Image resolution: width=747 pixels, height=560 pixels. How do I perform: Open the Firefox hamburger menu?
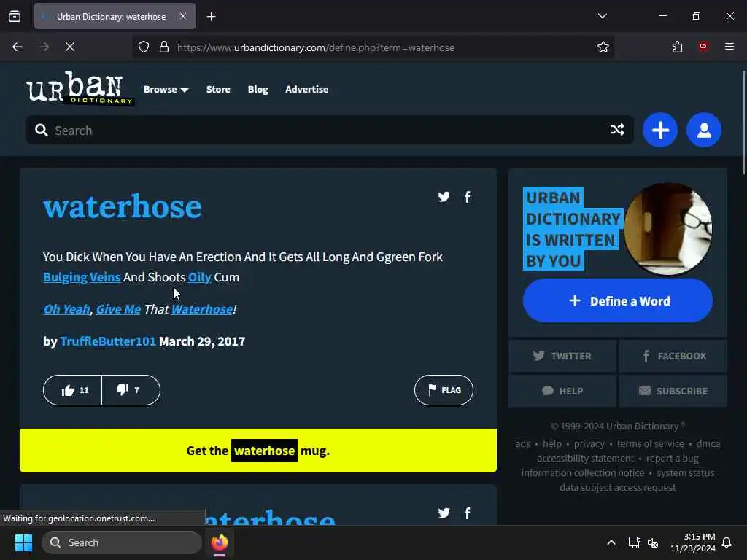[729, 47]
